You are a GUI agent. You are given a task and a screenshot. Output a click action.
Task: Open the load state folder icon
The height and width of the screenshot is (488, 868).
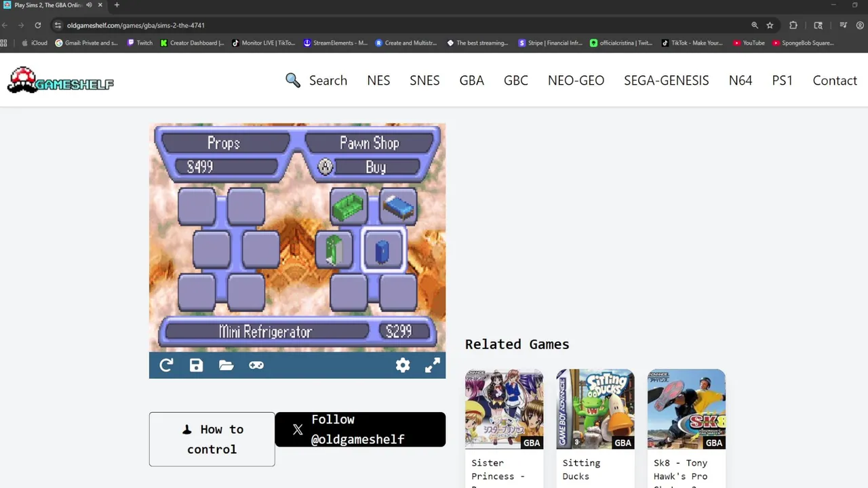[226, 365]
